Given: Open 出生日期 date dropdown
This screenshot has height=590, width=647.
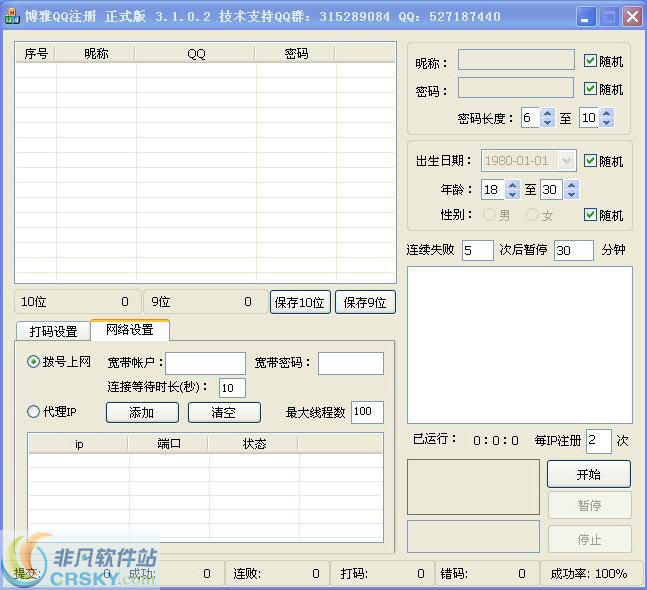Looking at the screenshot, I should tap(567, 160).
